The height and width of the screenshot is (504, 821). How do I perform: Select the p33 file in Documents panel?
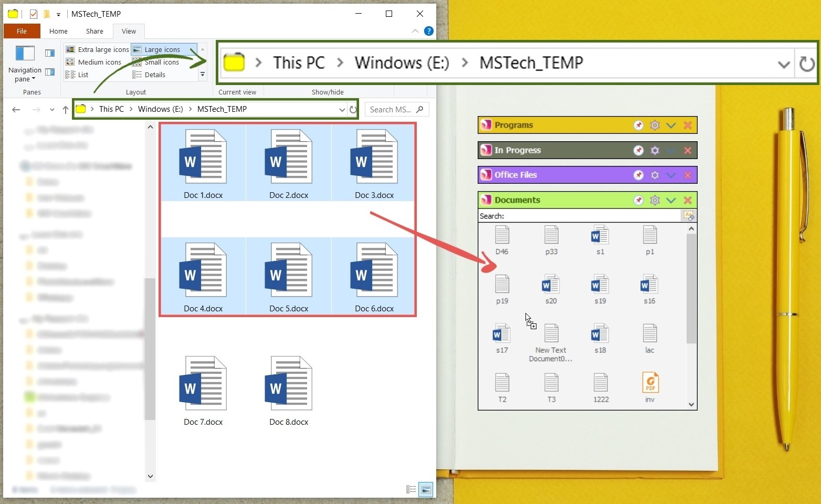click(x=551, y=240)
